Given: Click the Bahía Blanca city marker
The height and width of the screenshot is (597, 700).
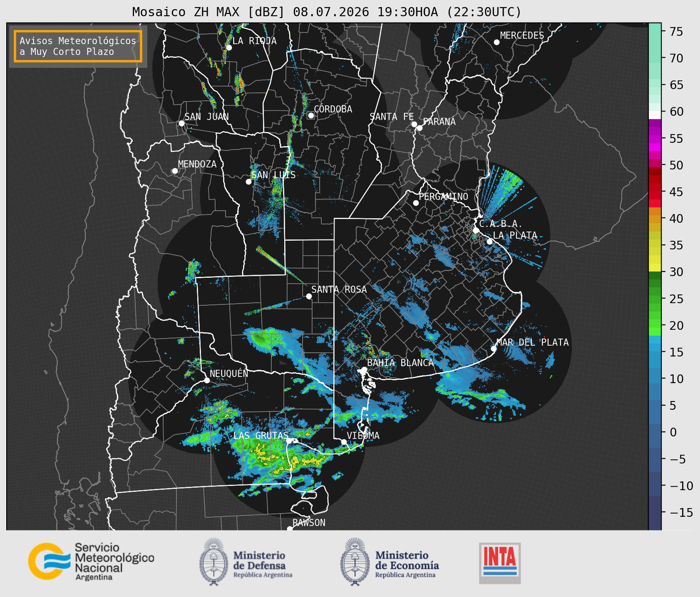Looking at the screenshot, I should pyautogui.click(x=364, y=369).
